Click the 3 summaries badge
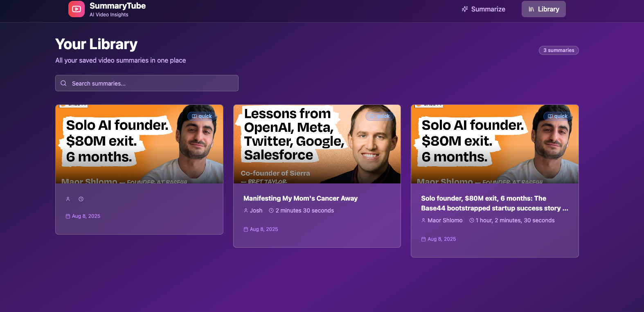 (558, 50)
